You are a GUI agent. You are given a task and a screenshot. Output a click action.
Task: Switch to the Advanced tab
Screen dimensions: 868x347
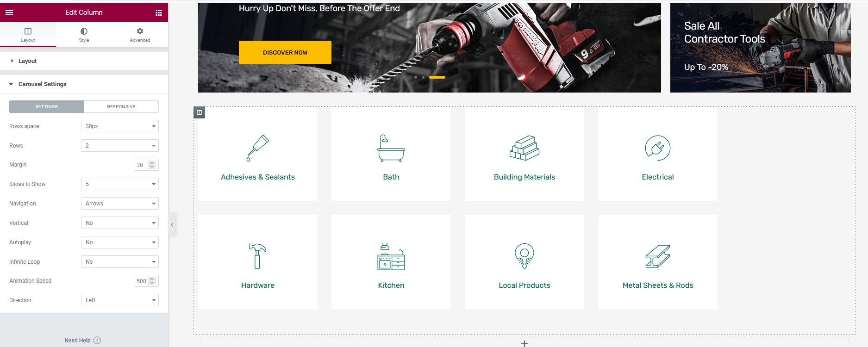tap(140, 35)
